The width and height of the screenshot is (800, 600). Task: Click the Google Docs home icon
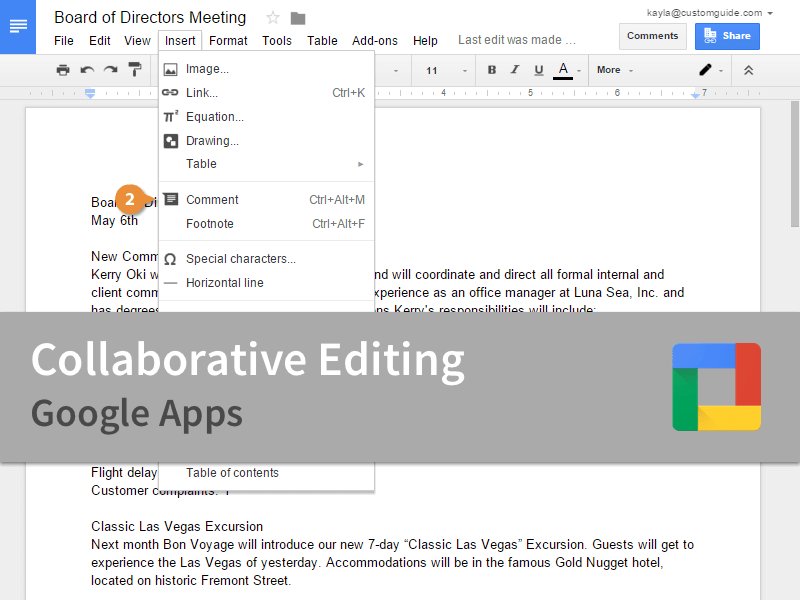coord(18,27)
